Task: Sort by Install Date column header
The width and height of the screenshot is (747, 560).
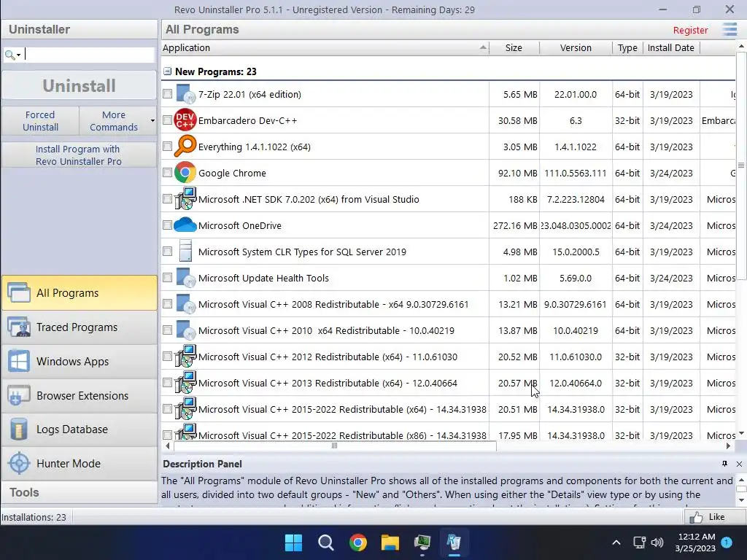Action: coord(671,47)
